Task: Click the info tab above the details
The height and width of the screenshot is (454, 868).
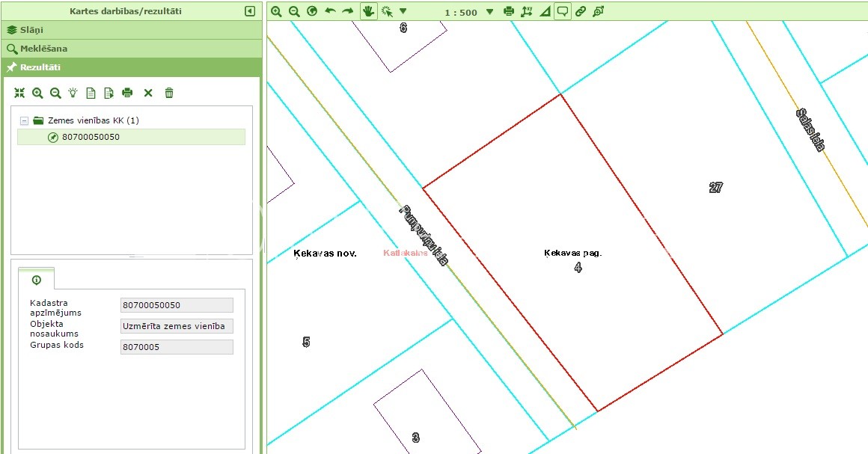Action: pos(37,280)
